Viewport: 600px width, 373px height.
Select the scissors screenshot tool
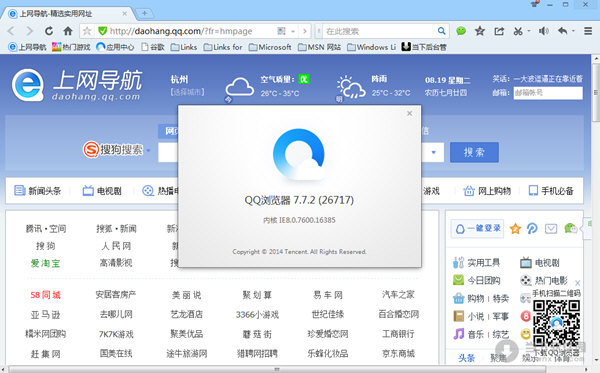pyautogui.click(x=518, y=31)
